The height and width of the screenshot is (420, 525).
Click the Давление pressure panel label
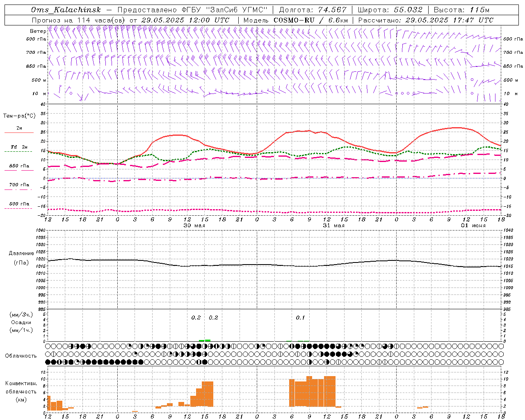point(21,253)
